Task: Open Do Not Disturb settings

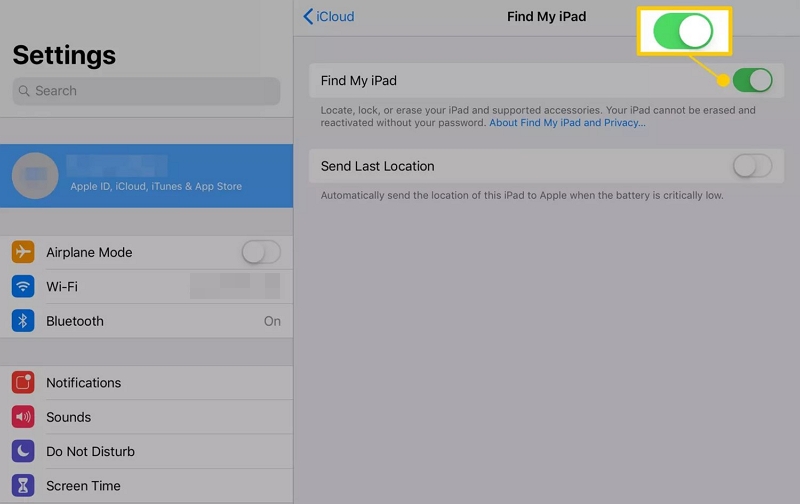Action: click(146, 451)
